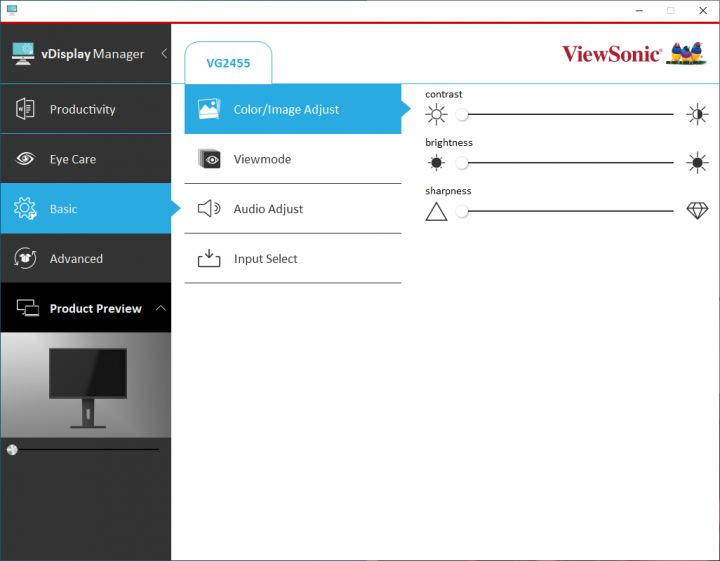Click the vDisplay Manager monitor logo
The height and width of the screenshot is (561, 720).
click(23, 54)
